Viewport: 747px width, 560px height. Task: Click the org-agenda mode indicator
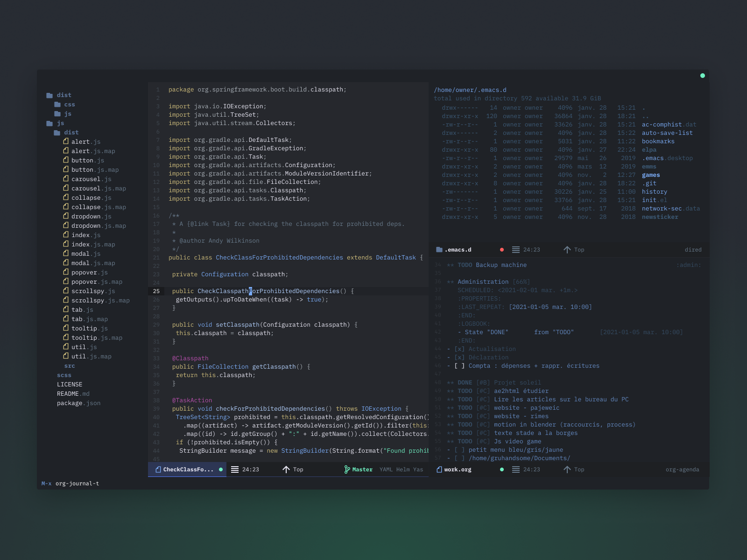(x=683, y=469)
